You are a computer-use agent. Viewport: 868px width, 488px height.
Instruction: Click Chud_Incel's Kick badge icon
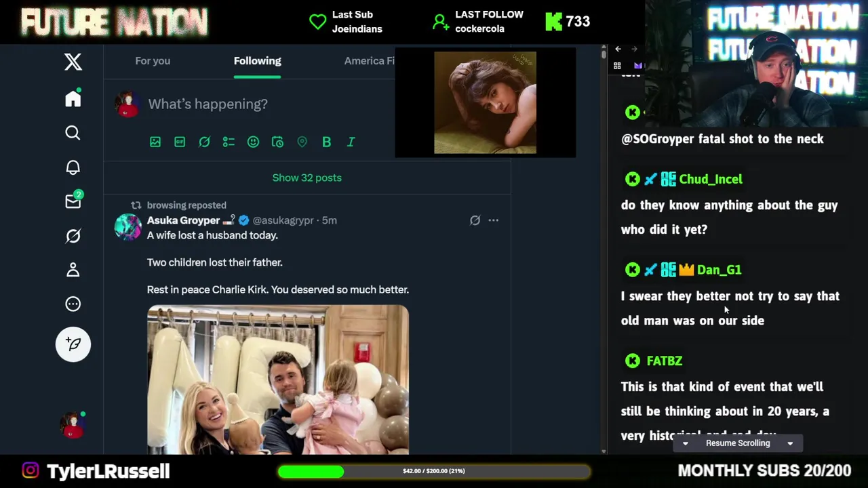632,179
